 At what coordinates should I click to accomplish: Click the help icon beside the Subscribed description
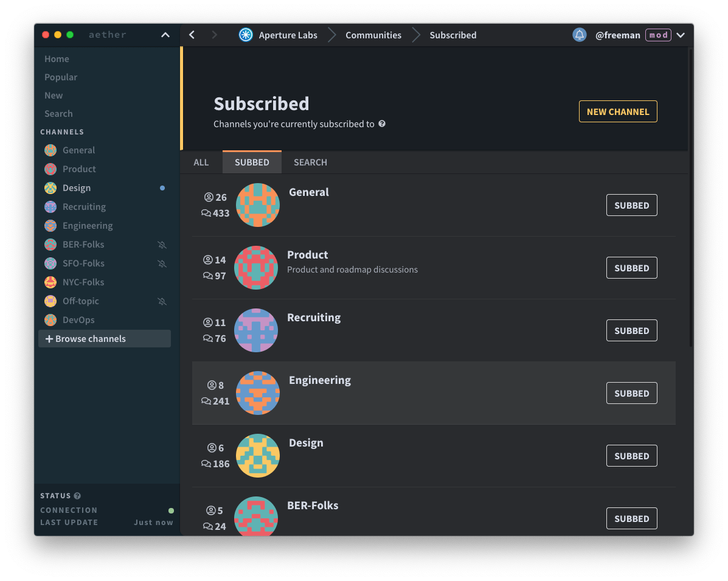click(x=382, y=124)
